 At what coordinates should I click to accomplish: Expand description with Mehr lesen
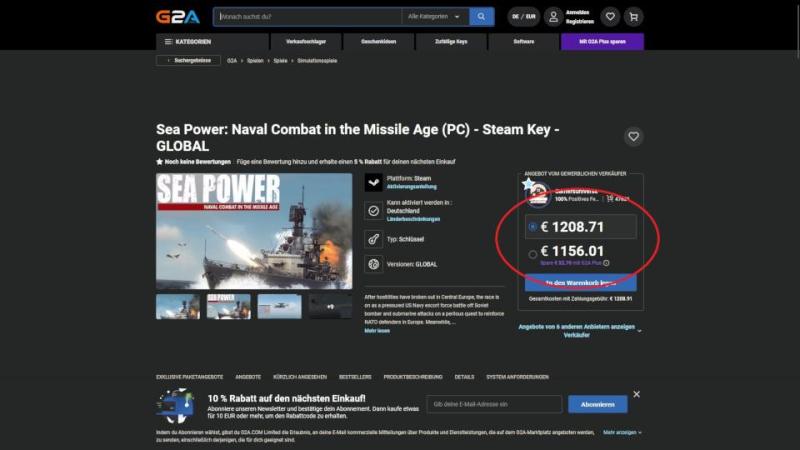(x=377, y=331)
